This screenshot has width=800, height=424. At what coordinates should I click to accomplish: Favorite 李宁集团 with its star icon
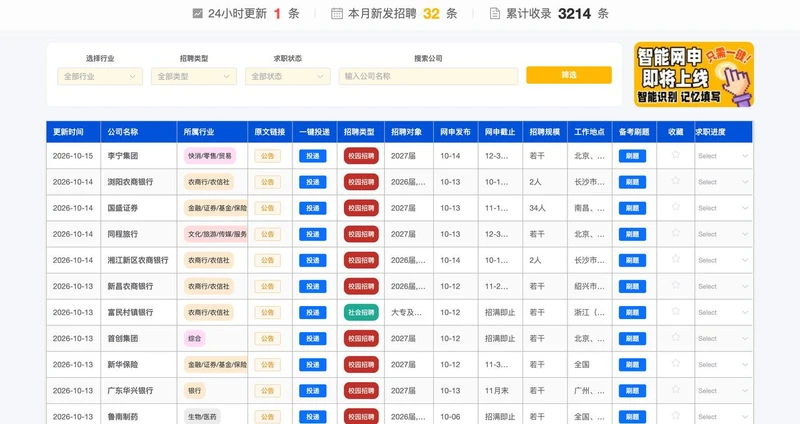pyautogui.click(x=676, y=154)
